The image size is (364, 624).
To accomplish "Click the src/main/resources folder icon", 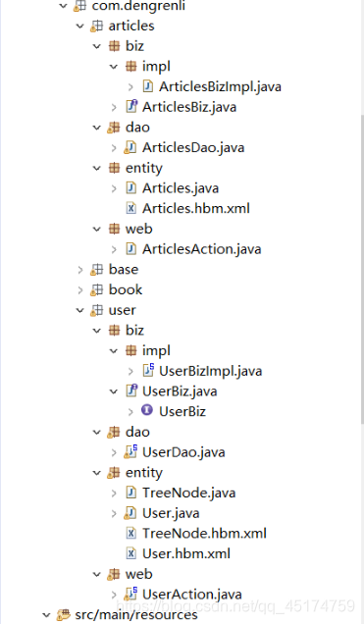I will [63, 615].
